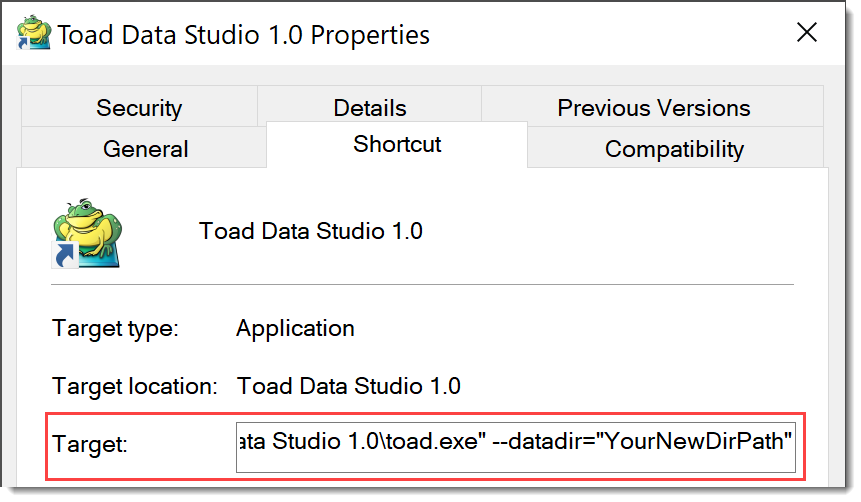Click the "Application" target type value
This screenshot has width=861, height=502.
pos(295,328)
